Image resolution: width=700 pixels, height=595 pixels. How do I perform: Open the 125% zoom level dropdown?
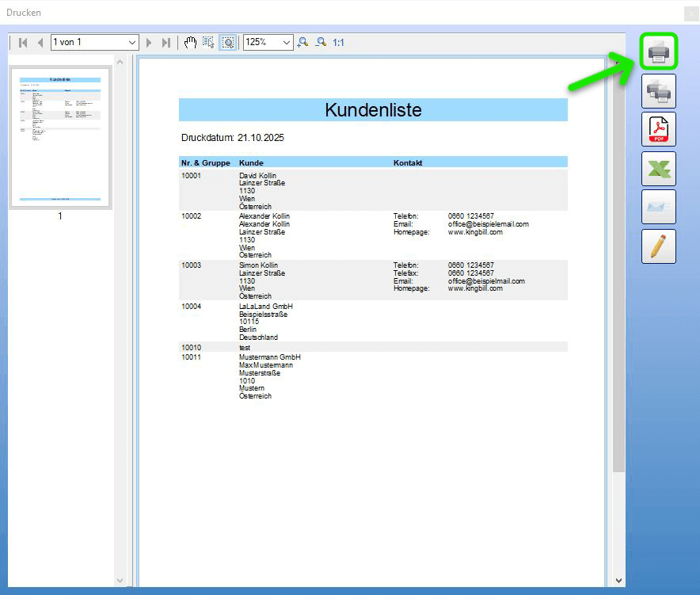pyautogui.click(x=267, y=42)
